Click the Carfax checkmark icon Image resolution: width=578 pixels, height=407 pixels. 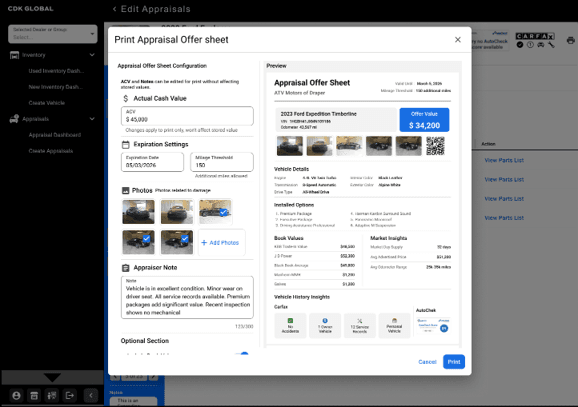520,45
